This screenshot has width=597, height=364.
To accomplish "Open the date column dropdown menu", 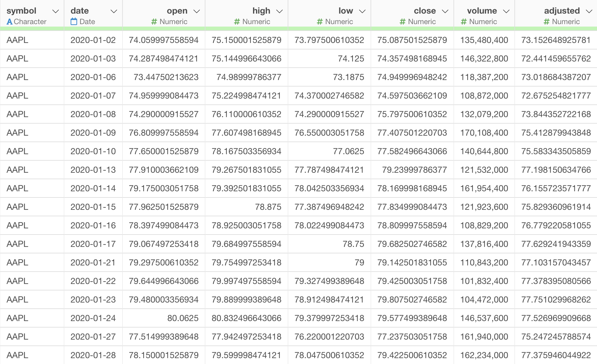I will tap(114, 11).
